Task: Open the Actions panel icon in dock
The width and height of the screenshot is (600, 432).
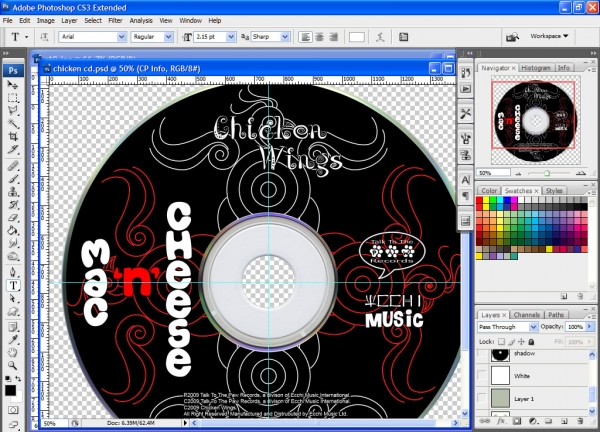Action: [x=466, y=89]
